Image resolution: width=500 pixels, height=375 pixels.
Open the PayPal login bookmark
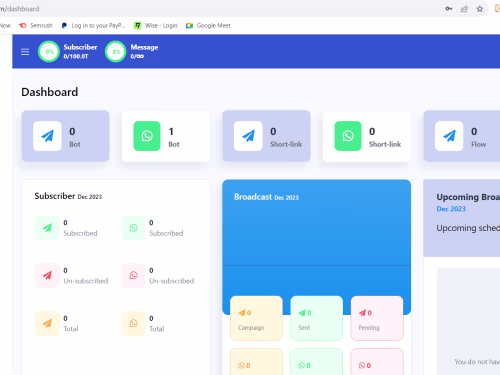93,26
